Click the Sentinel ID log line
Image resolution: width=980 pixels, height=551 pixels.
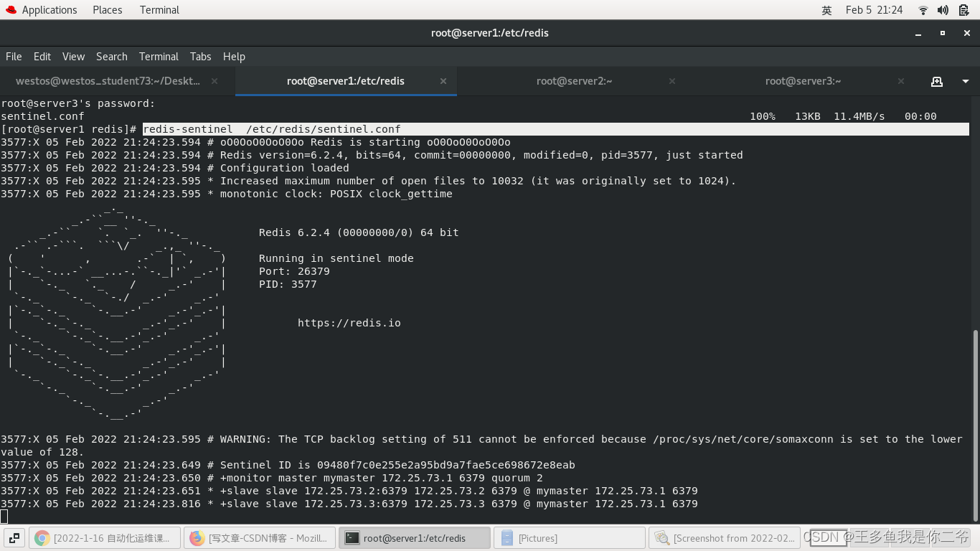tap(288, 465)
